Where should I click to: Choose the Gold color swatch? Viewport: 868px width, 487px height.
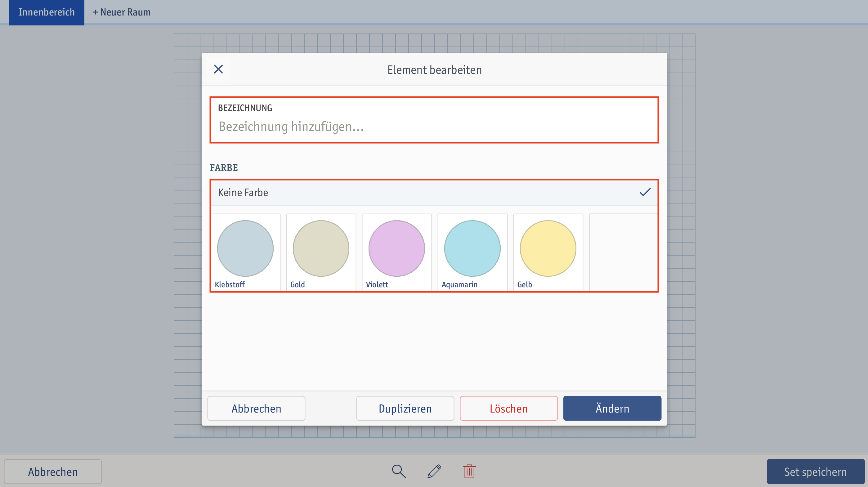click(x=321, y=252)
